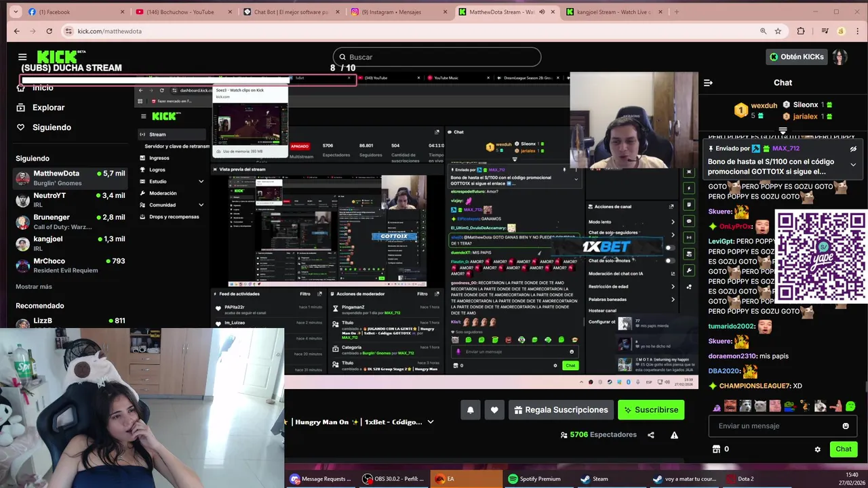The height and width of the screenshot is (488, 868).
Task: Click CHAMPIONSLEAGUE7 username in chat
Action: pos(755,386)
